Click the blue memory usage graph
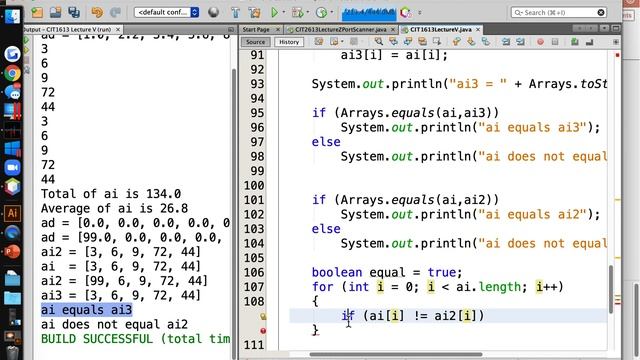This screenshot has width=640, height=360. 369,13
